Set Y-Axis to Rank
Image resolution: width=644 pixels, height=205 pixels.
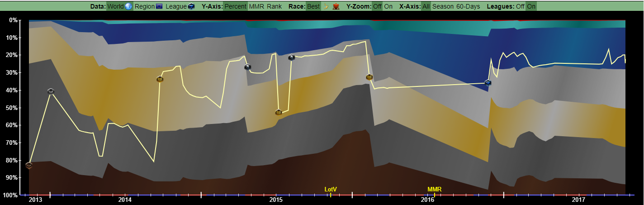coord(274,6)
